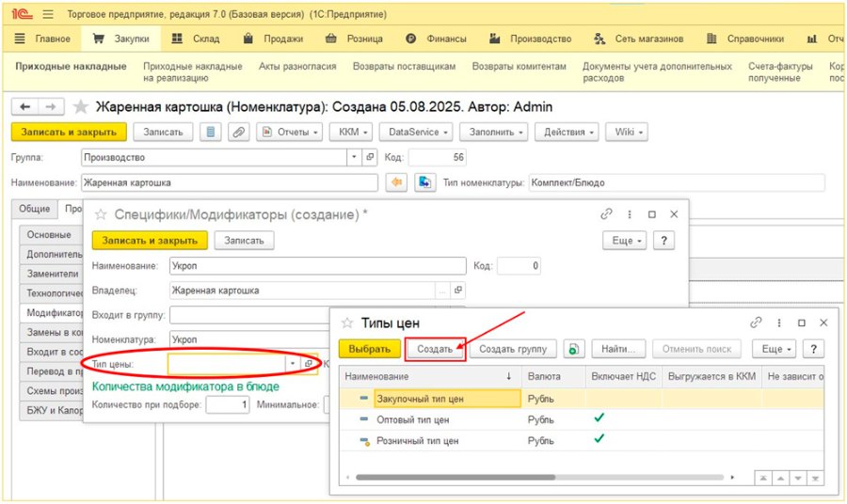Viewport: 847px width, 504px height.
Task: Click green document icon in Типы цен toolbar
Action: click(574, 349)
